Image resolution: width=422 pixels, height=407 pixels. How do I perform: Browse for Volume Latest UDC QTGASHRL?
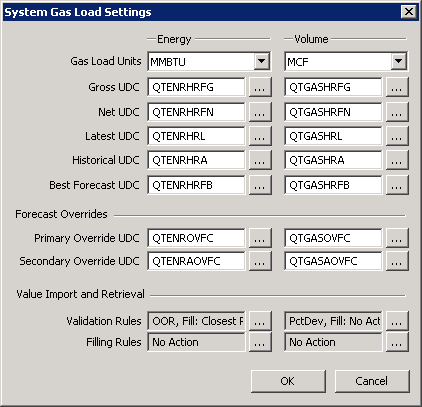tap(397, 136)
